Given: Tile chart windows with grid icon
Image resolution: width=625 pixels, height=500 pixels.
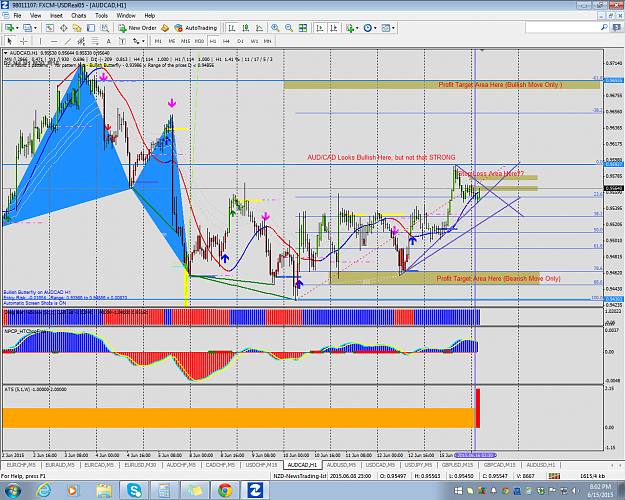Looking at the screenshot, I should coord(303,28).
